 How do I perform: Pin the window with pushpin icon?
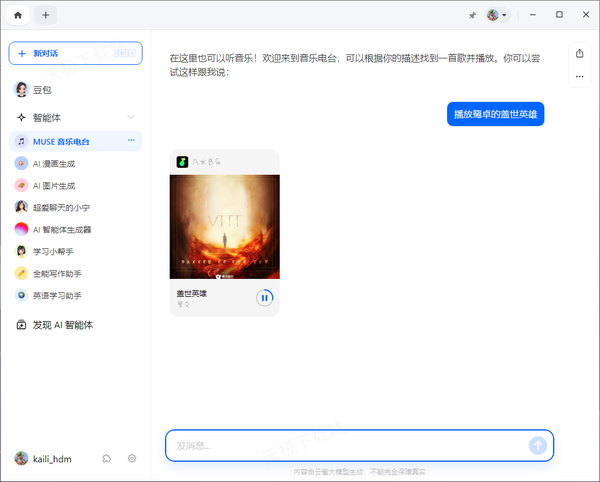(x=473, y=15)
